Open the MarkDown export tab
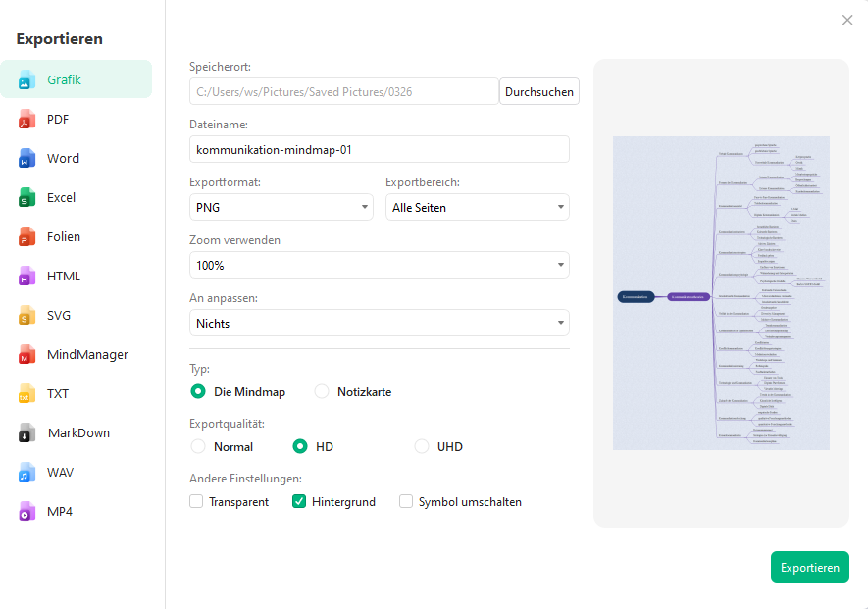Image resolution: width=868 pixels, height=609 pixels. coord(77,433)
